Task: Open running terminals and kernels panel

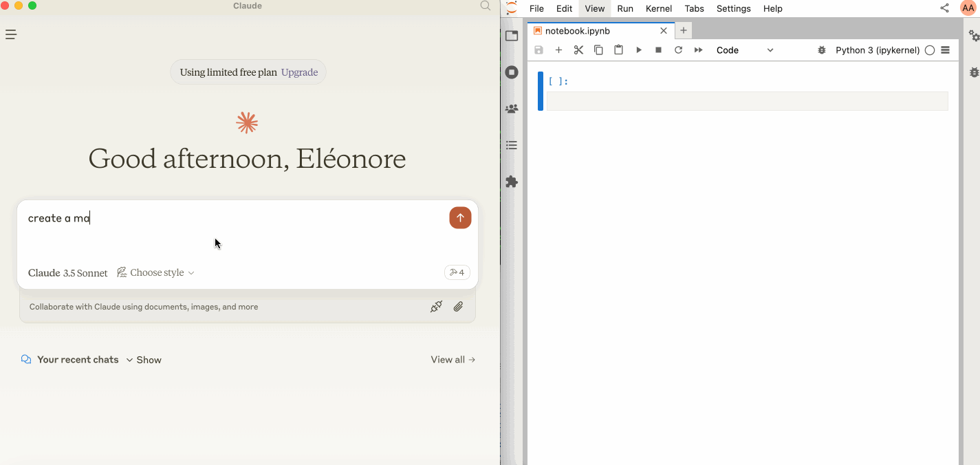Action: click(x=512, y=72)
